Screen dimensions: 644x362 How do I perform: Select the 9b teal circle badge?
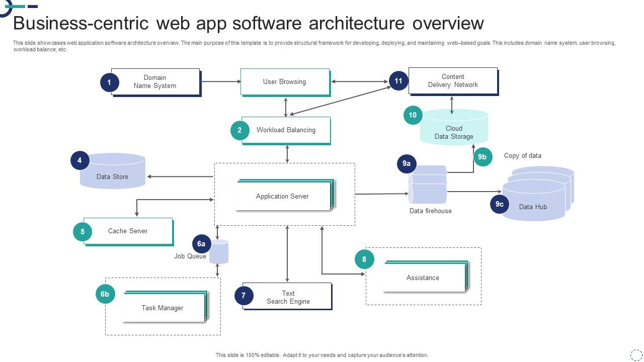(x=482, y=157)
